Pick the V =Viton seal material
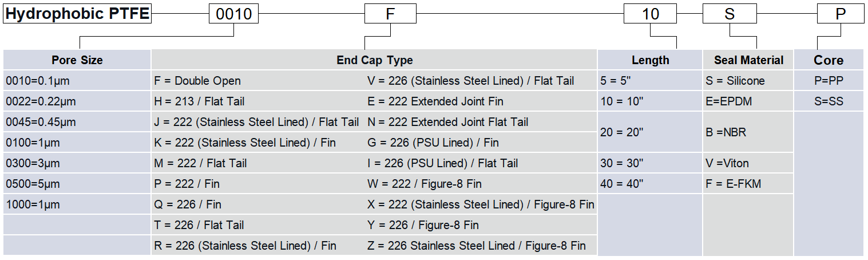Image resolution: width=868 pixels, height=260 pixels. point(727,163)
